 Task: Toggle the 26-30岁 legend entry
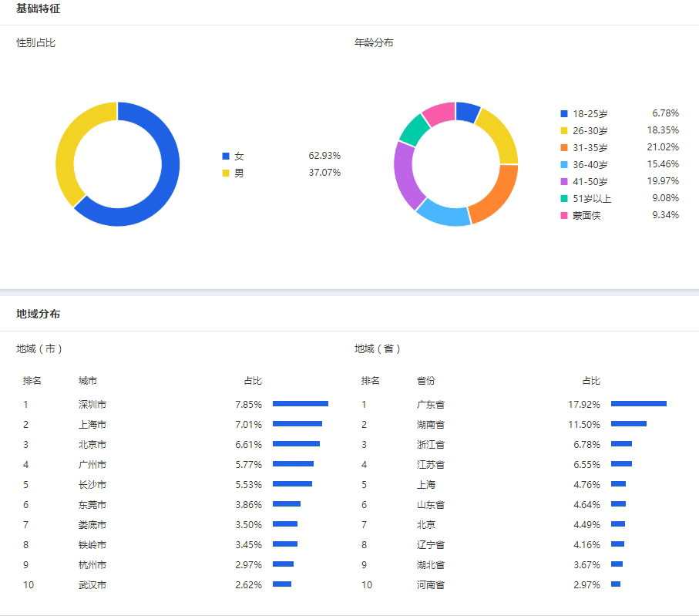[x=590, y=130]
